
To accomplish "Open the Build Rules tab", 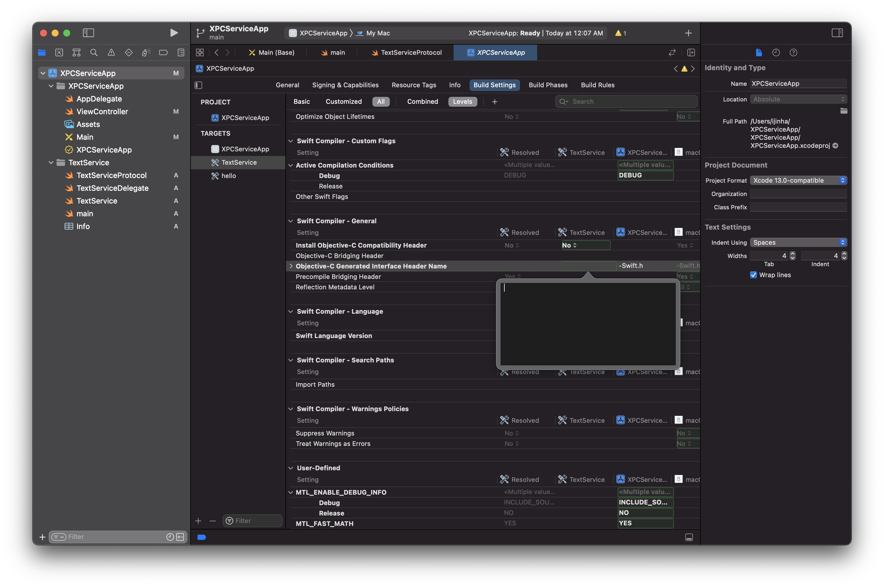I will click(597, 85).
